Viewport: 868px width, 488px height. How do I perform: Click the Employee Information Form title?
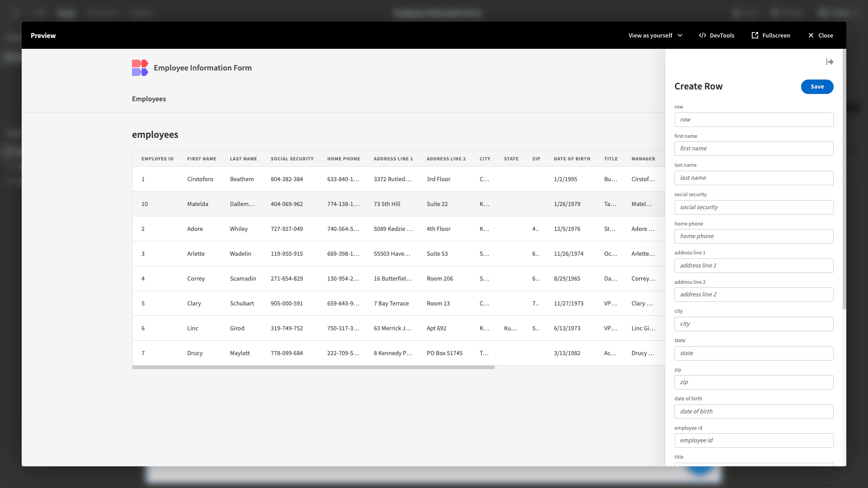click(x=203, y=68)
